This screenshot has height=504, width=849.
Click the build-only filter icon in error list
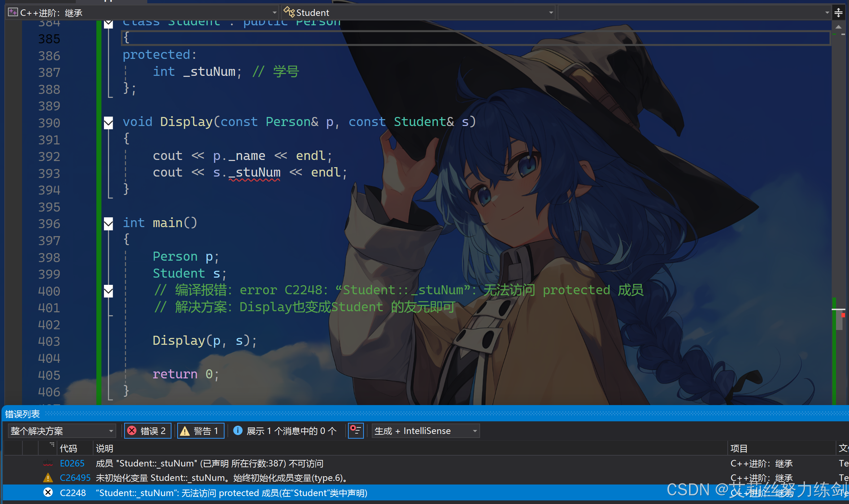coord(356,431)
